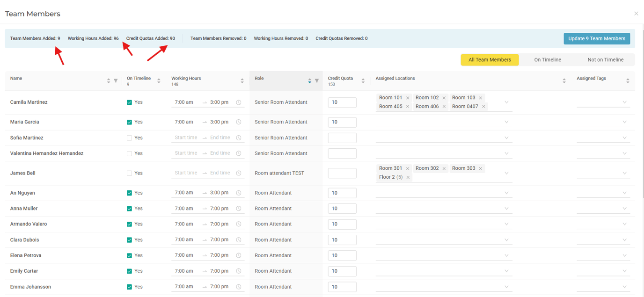Click Update 9 Team Members button
This screenshot has width=644, height=297.
[x=596, y=39]
